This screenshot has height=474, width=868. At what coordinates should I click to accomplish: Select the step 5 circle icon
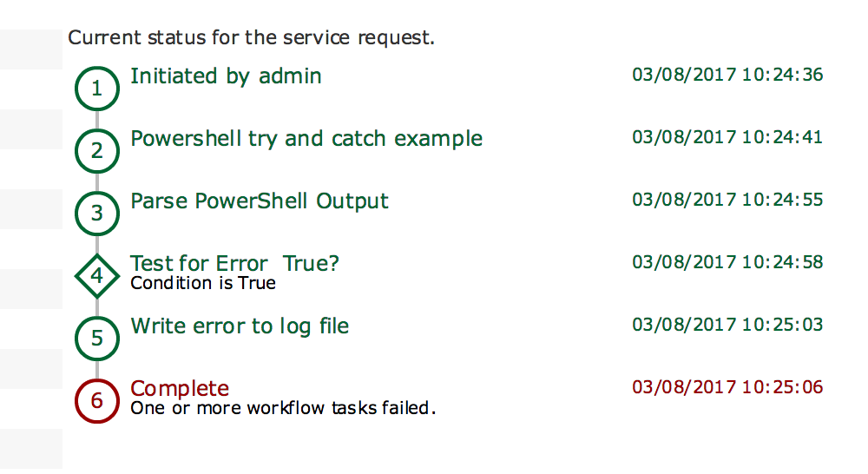[x=97, y=339]
